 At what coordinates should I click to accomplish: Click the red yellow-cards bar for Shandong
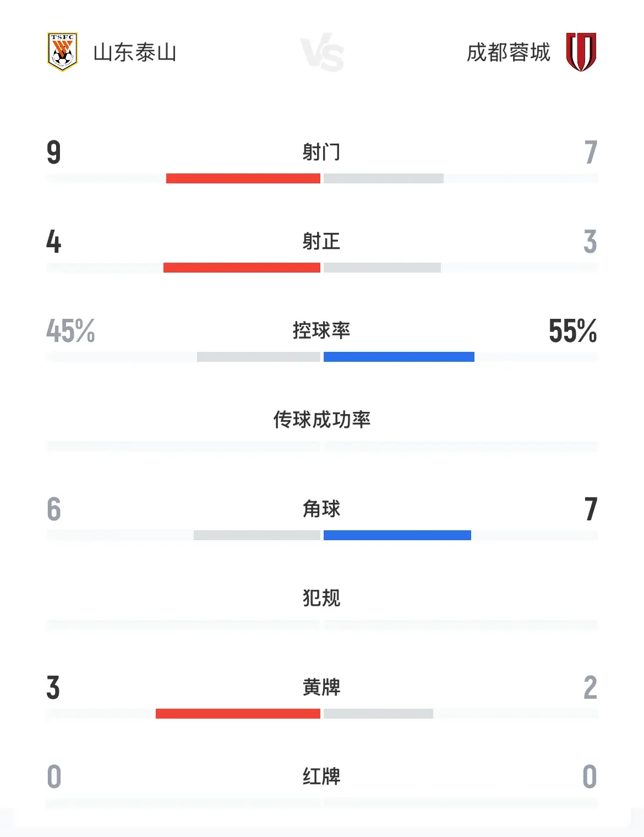[x=238, y=714]
